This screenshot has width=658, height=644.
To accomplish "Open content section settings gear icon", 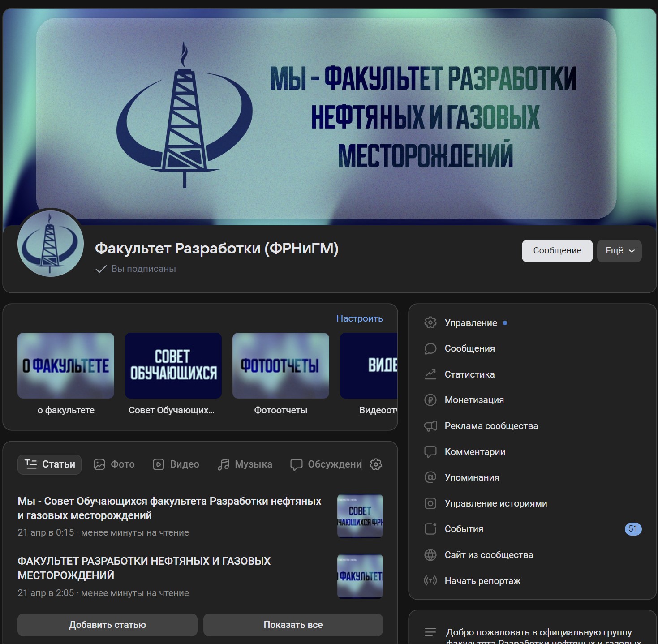I will click(x=376, y=464).
